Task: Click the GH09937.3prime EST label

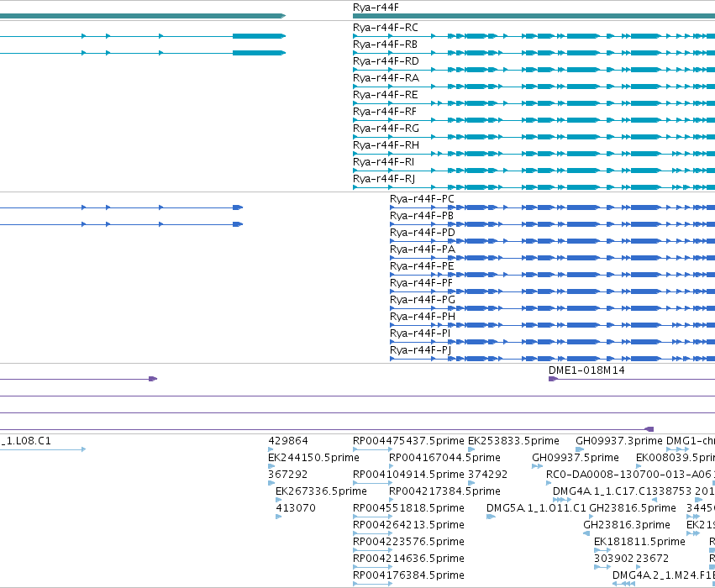Action: pyautogui.click(x=618, y=441)
